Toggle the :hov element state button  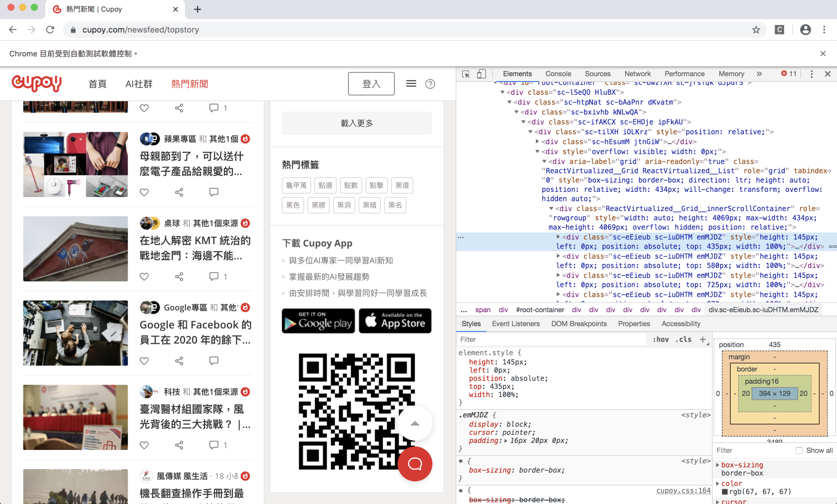pos(660,339)
